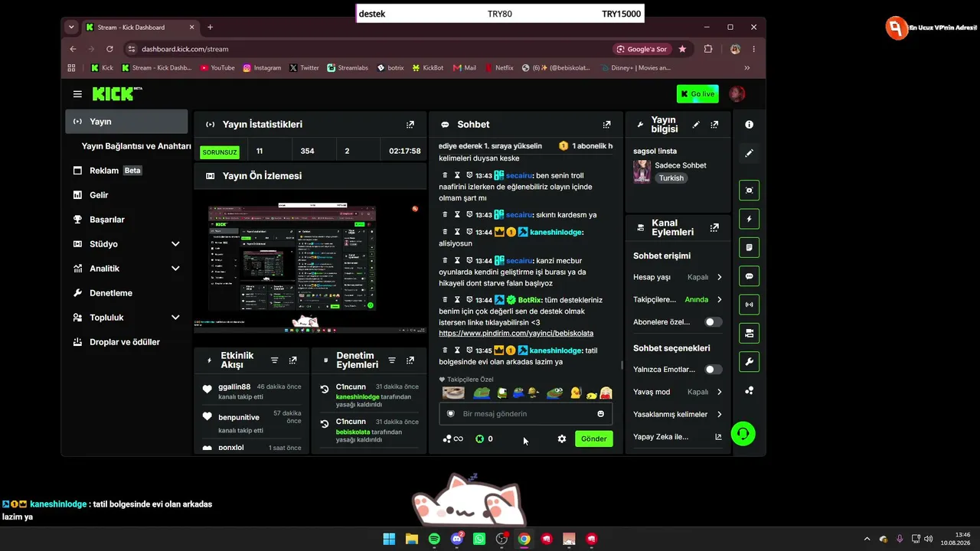The height and width of the screenshot is (551, 980).
Task: Edit Yayın bilgisi with the pencil icon
Action: point(696,124)
